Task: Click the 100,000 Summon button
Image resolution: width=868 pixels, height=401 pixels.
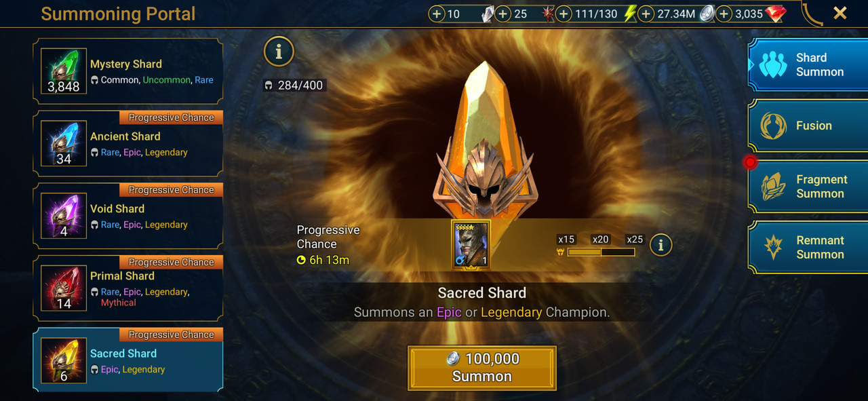Action: point(482,368)
